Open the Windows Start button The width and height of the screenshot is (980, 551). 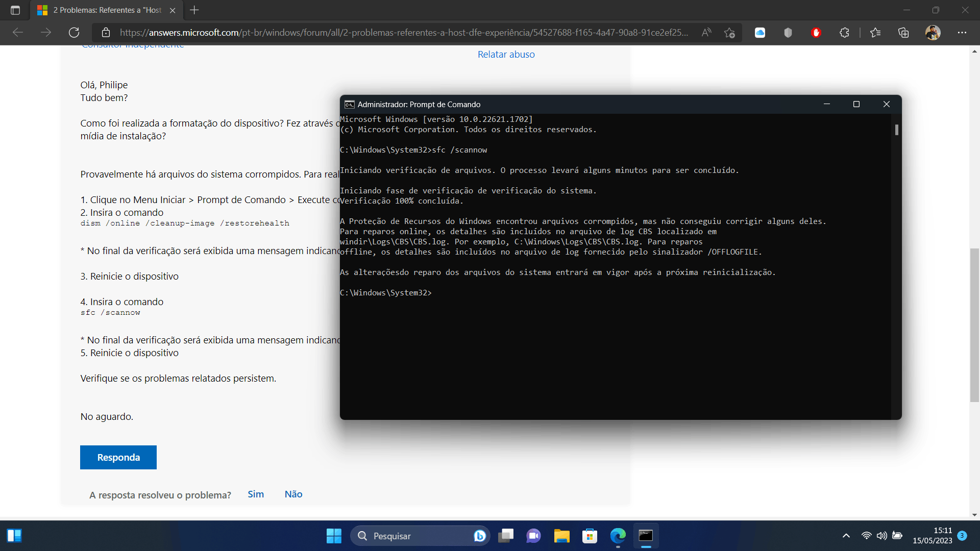tap(334, 536)
